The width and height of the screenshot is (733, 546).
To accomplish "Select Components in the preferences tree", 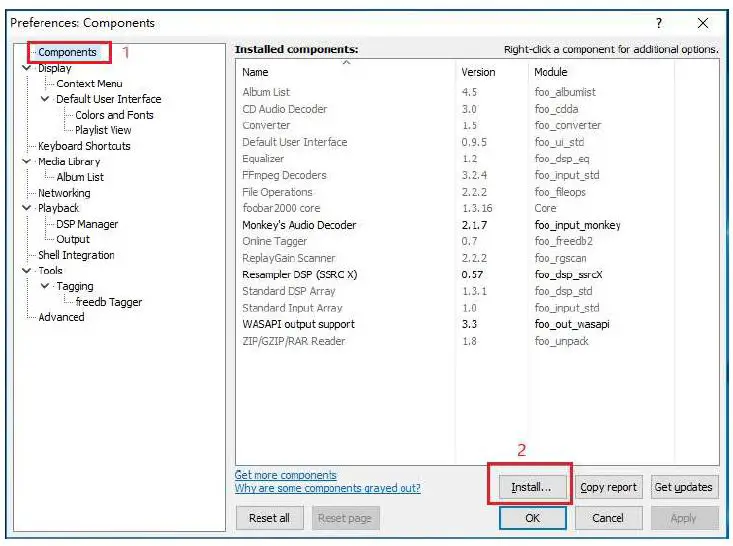I will (x=67, y=52).
